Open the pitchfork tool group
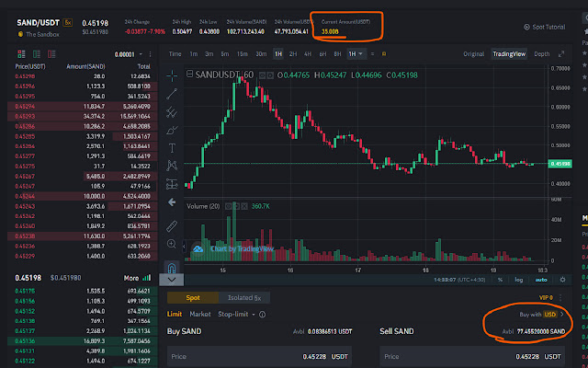This screenshot has height=368, width=588. [172, 112]
